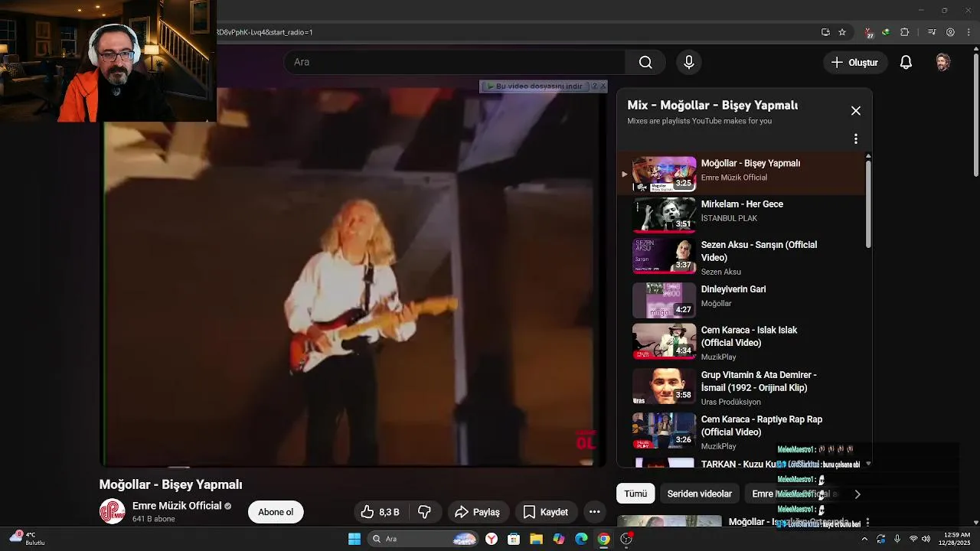Open Chrome profile icon in toolbar
The image size is (980, 551).
click(x=950, y=32)
